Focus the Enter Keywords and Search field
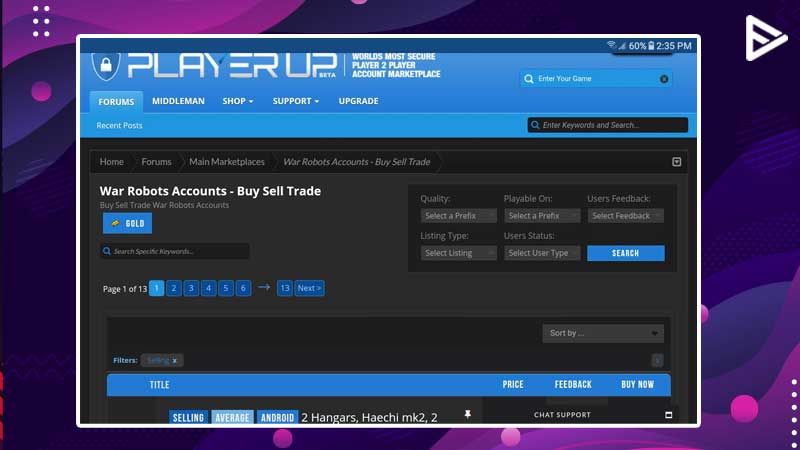This screenshot has width=800, height=450. 608,125
